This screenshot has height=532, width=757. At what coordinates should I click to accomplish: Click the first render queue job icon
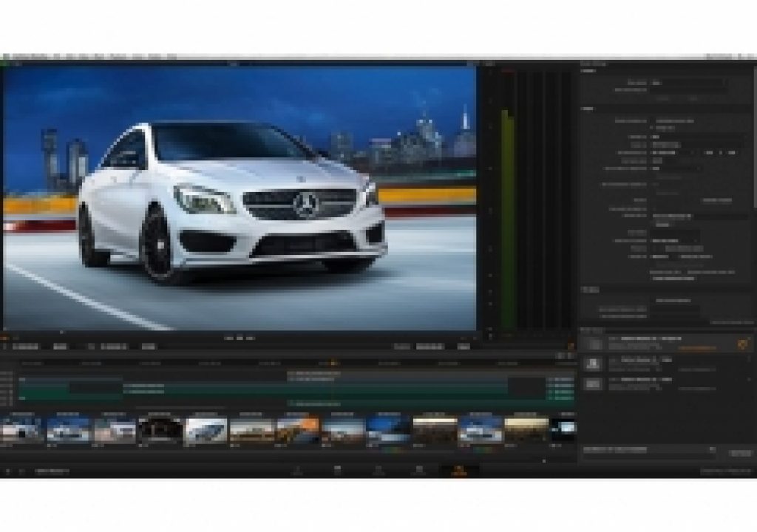593,344
